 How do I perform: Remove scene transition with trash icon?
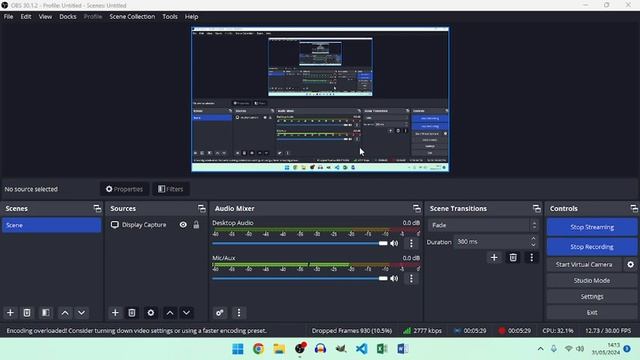[513, 258]
